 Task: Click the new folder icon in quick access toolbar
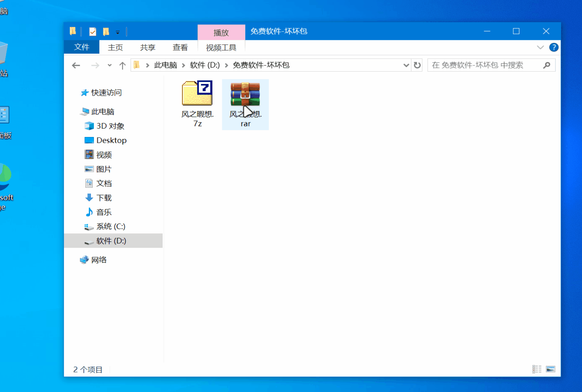(x=106, y=31)
